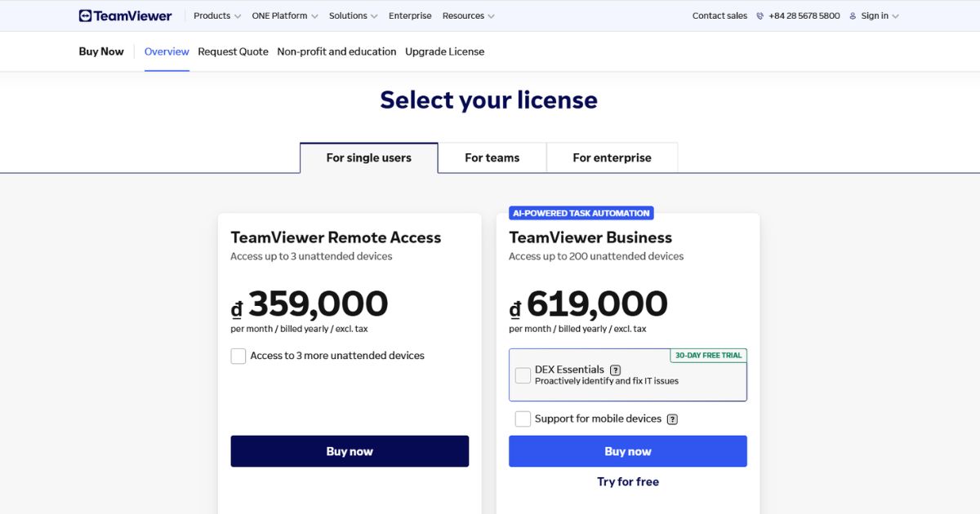Switch to the For single users tab
The height and width of the screenshot is (514, 980).
point(369,158)
